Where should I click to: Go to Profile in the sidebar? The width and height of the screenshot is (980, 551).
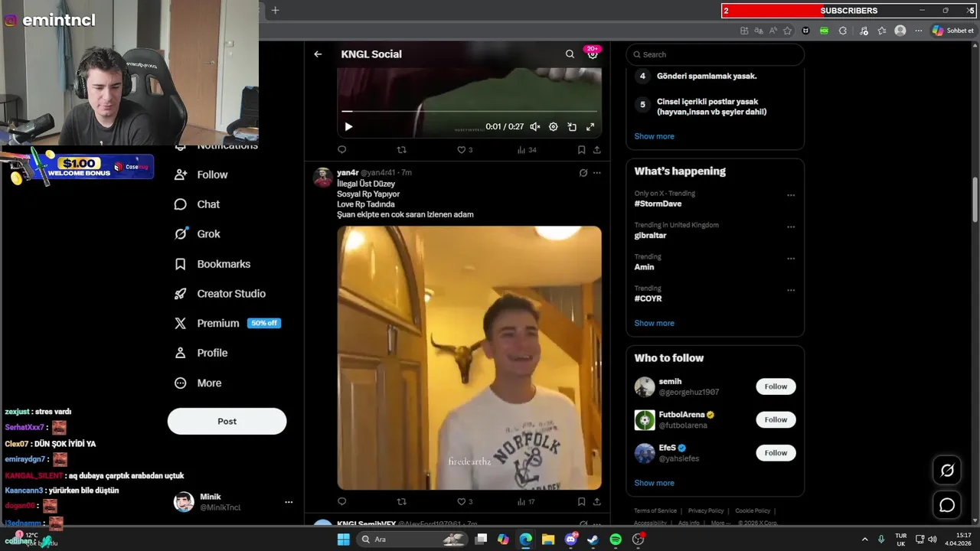click(201, 353)
